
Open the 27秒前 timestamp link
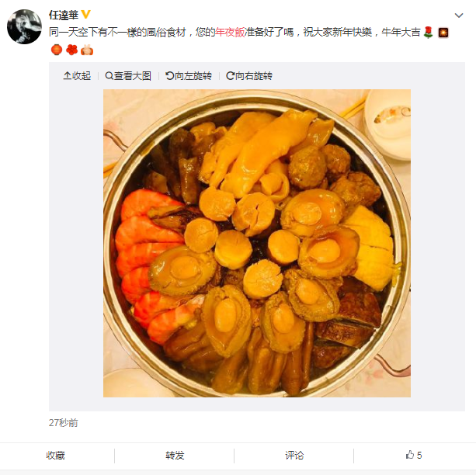point(64,423)
